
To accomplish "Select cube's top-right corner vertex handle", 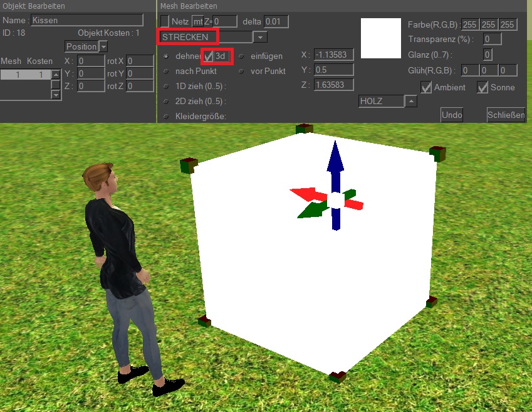I will (x=437, y=152).
